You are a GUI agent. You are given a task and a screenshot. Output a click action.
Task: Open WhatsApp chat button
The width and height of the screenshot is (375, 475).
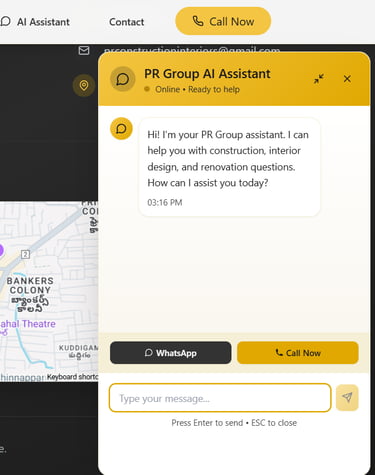coord(171,353)
